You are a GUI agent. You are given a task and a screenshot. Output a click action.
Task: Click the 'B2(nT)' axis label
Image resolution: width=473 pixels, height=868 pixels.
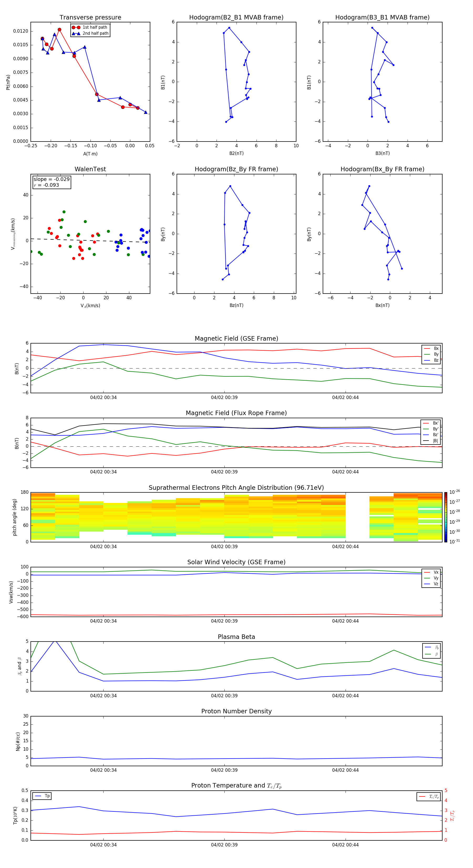point(236,153)
